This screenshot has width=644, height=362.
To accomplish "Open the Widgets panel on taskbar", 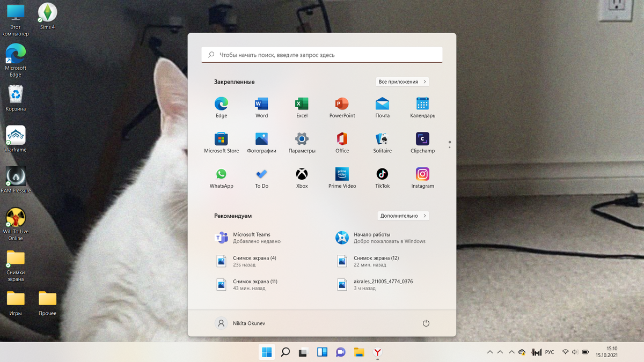I will [322, 352].
